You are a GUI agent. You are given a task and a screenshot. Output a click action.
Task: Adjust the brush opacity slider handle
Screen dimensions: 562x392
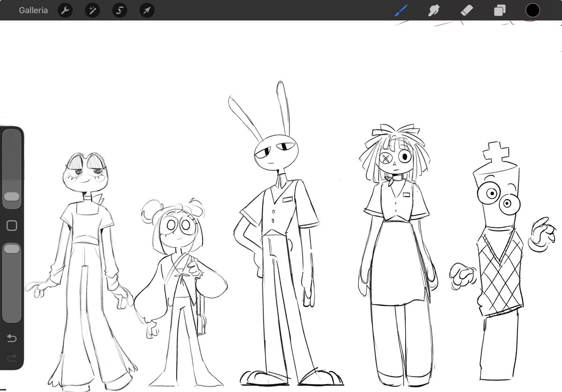click(x=12, y=248)
